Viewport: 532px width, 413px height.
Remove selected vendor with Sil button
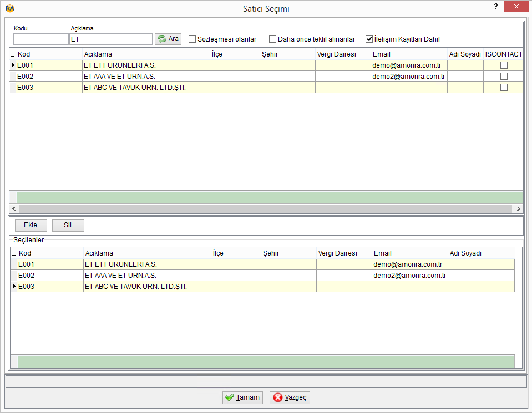point(68,225)
